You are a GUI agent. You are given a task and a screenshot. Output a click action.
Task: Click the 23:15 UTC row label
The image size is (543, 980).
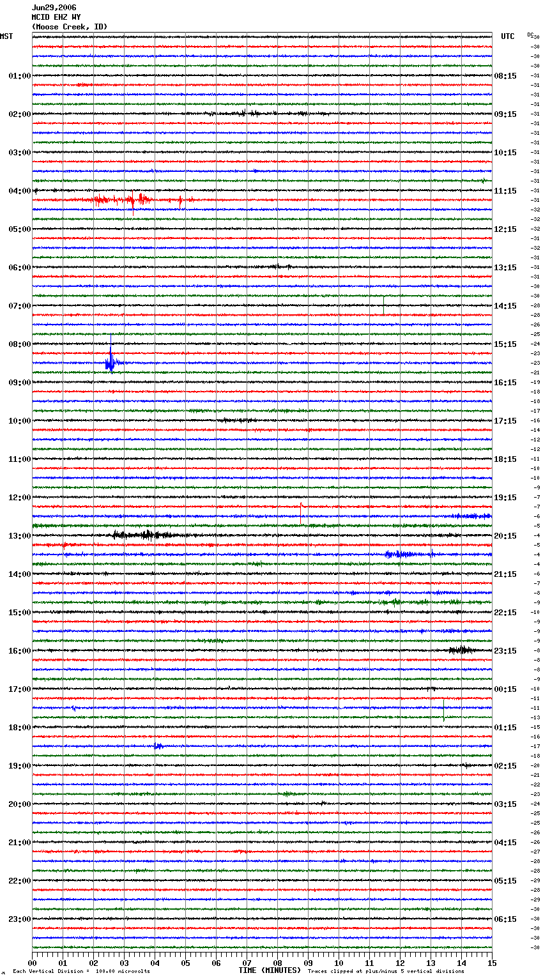[505, 651]
